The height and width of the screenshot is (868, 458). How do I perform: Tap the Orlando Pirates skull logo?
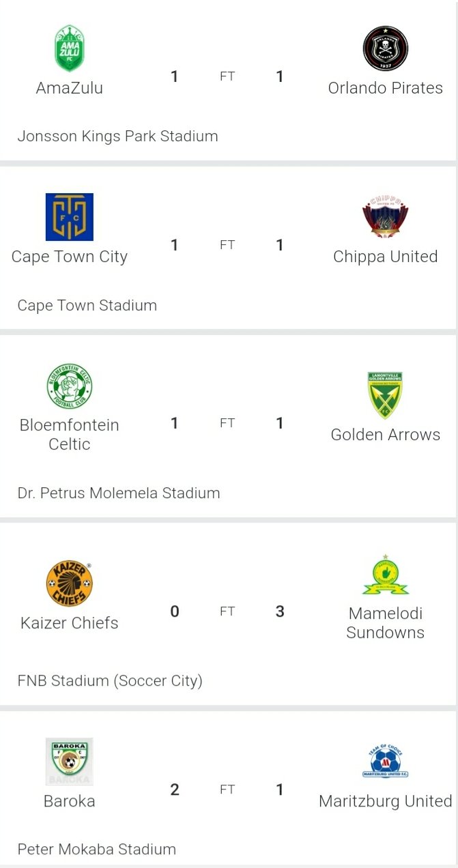pos(385,49)
